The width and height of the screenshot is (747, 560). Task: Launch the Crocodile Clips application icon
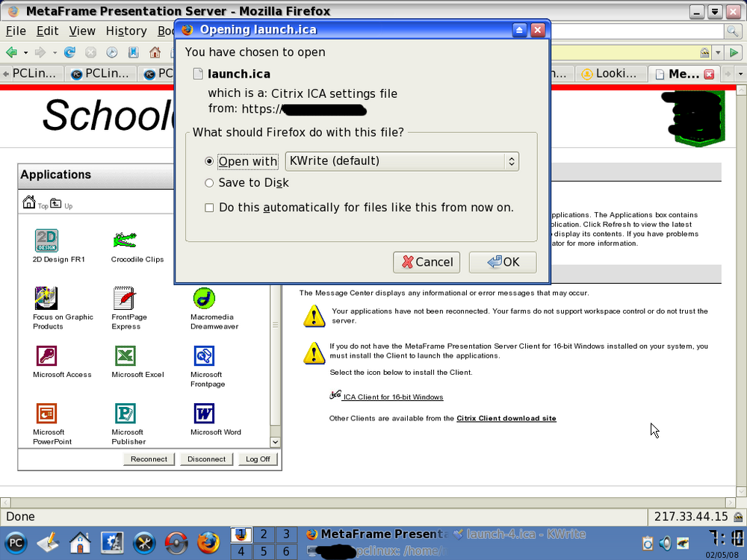pos(125,240)
